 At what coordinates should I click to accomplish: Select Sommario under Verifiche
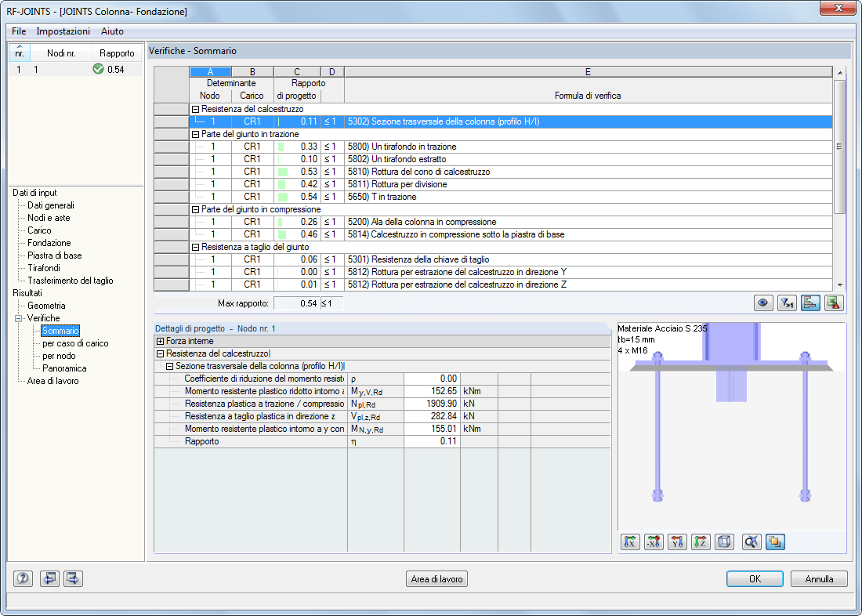click(x=60, y=331)
